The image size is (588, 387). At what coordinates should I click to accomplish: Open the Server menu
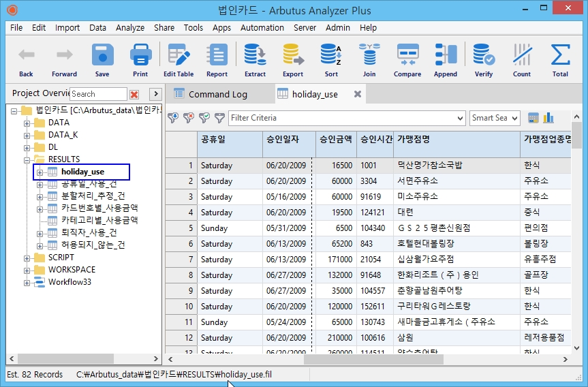tap(305, 28)
